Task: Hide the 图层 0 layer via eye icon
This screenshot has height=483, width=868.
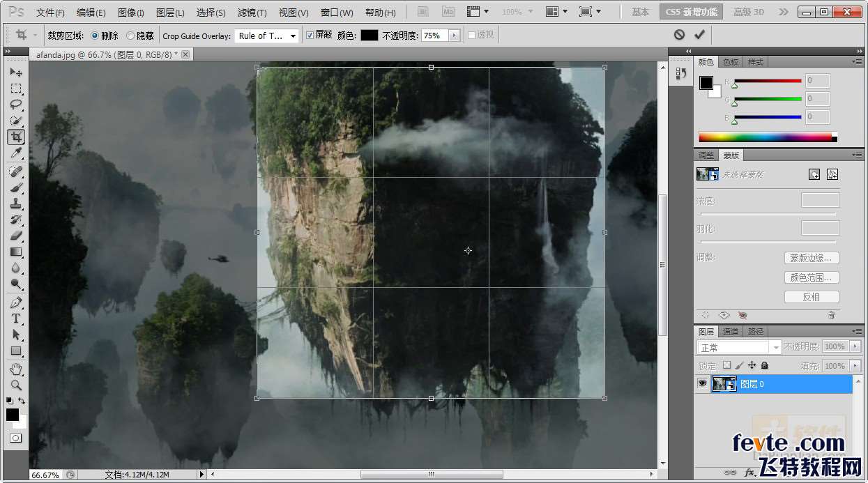Action: (702, 383)
